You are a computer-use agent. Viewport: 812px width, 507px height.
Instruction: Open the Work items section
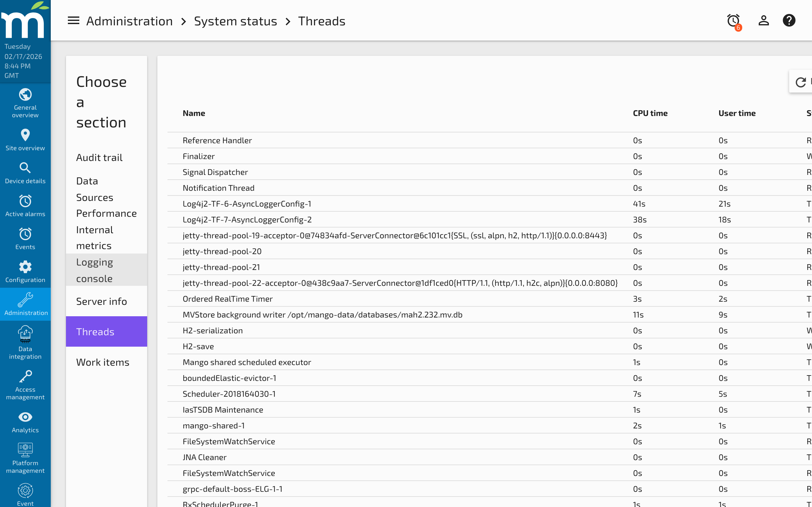[x=103, y=362]
